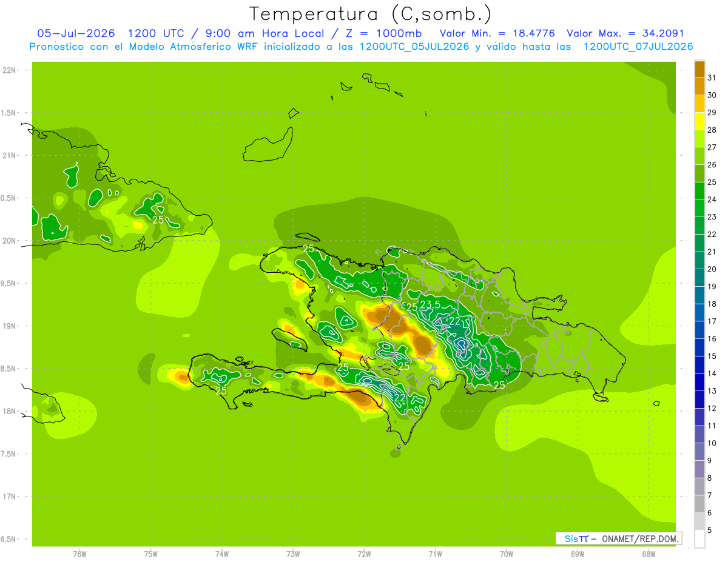Click the '68W' longitude axis label

click(649, 554)
